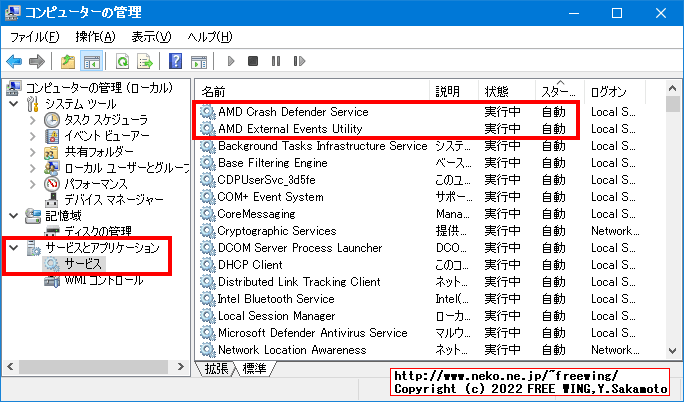Click the Pause Service icon
The height and width of the screenshot is (402, 684).
[276, 61]
